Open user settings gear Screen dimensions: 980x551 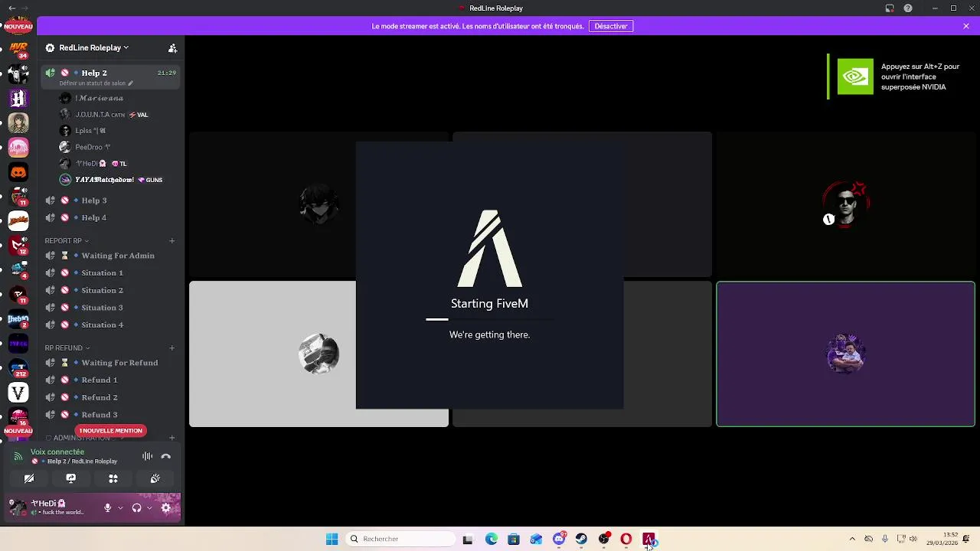pos(166,507)
